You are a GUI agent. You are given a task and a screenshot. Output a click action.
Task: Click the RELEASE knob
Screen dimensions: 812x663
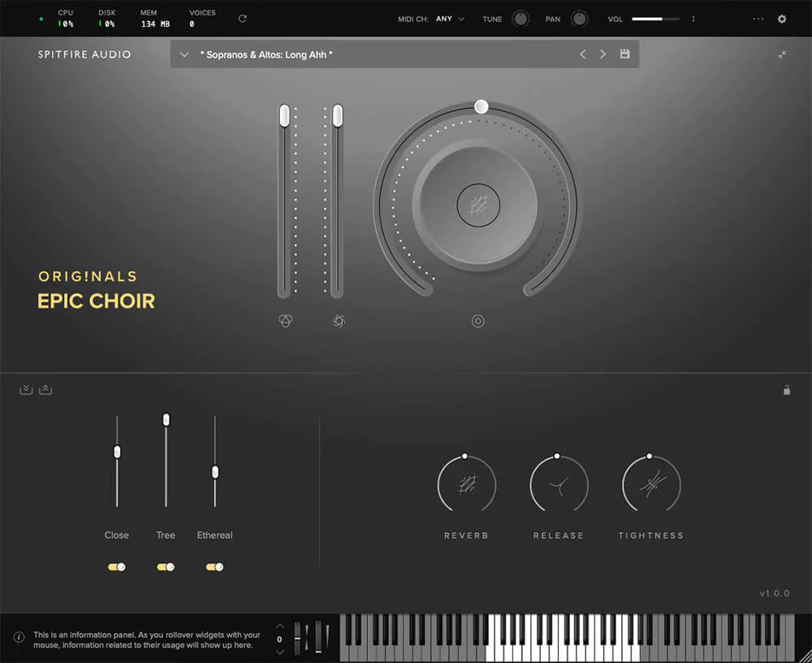[x=559, y=485]
